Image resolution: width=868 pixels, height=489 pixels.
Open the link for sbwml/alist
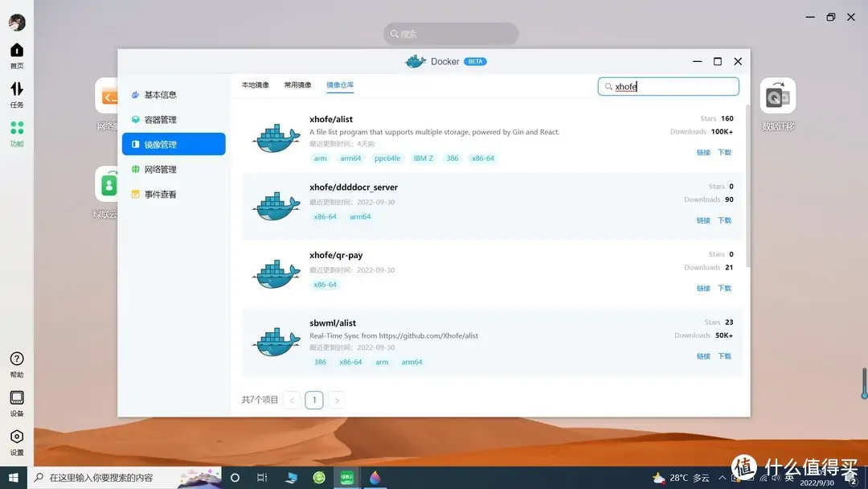(x=703, y=355)
